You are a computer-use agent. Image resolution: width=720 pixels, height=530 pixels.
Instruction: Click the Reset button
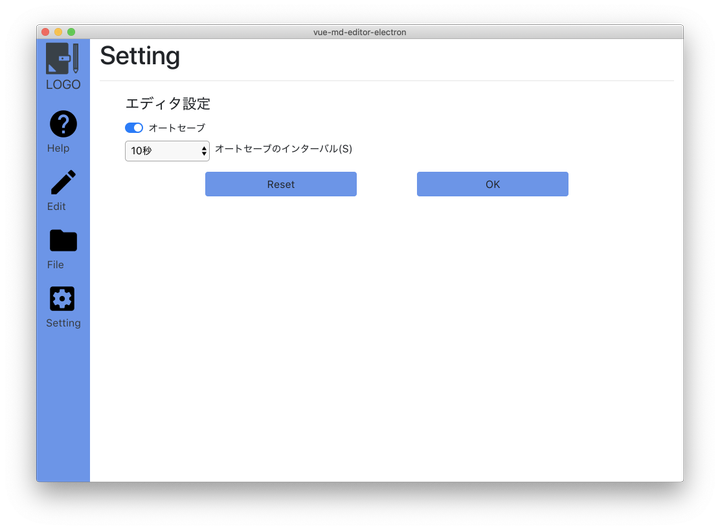point(281,184)
